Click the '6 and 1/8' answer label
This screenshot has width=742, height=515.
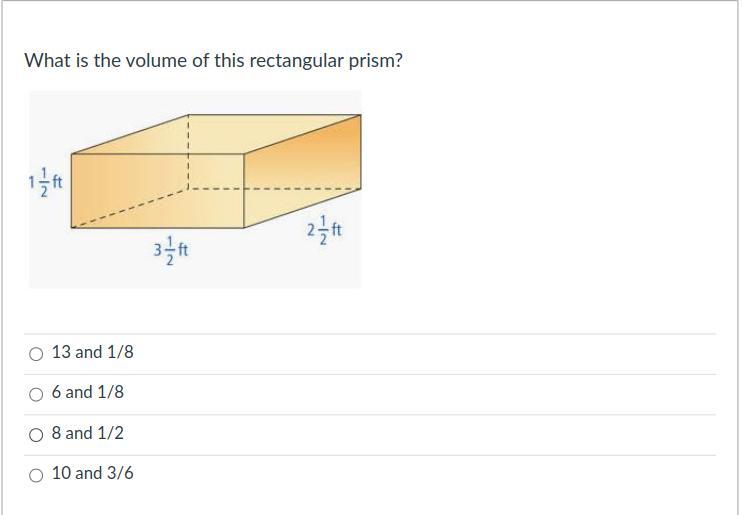(88, 392)
